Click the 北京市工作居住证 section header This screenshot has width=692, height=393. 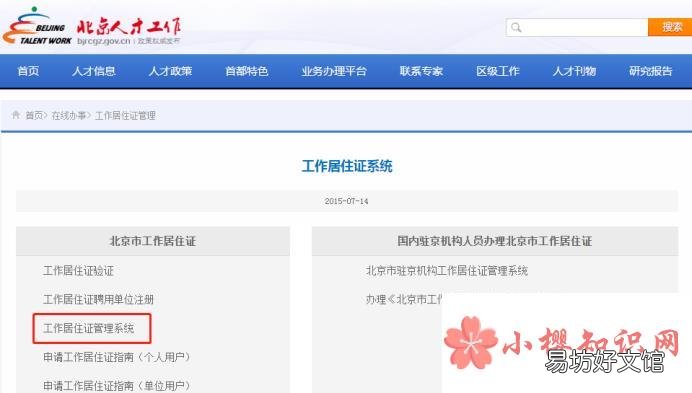point(153,241)
